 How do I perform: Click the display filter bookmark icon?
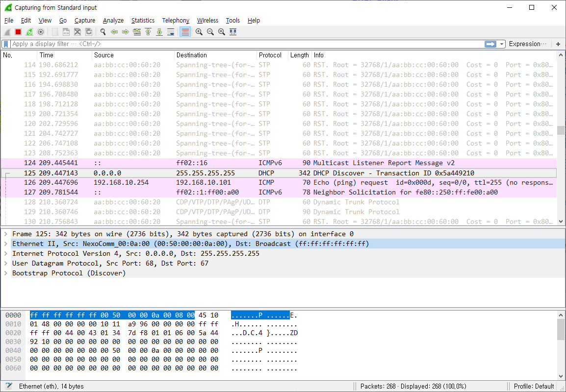click(x=6, y=44)
